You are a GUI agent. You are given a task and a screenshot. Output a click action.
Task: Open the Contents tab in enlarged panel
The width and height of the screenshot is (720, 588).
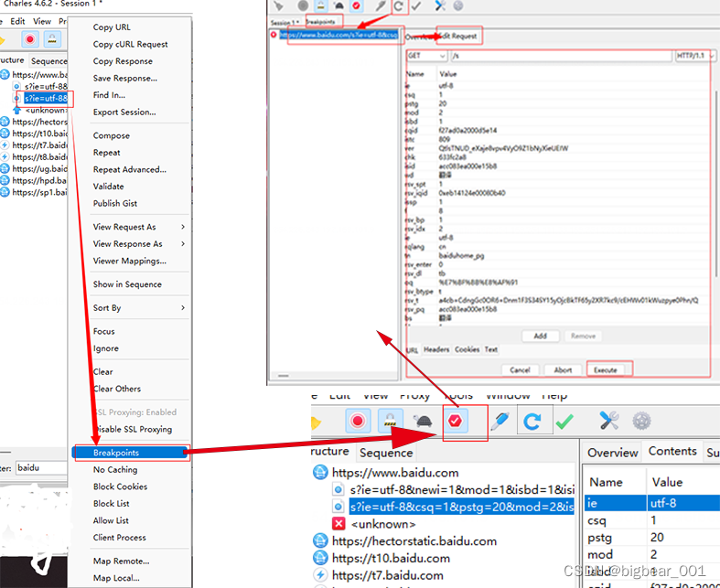tap(672, 451)
